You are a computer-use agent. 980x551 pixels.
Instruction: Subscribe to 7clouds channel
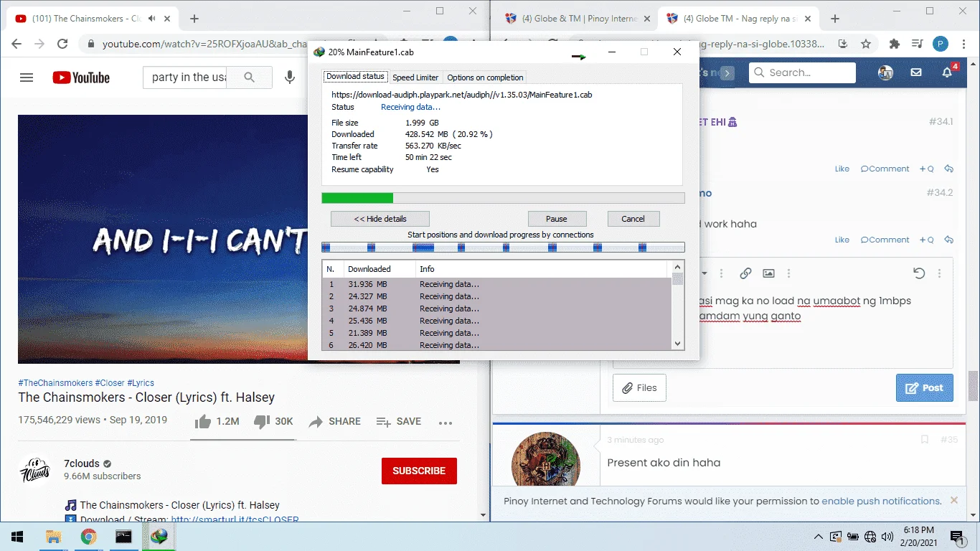pyautogui.click(x=419, y=471)
